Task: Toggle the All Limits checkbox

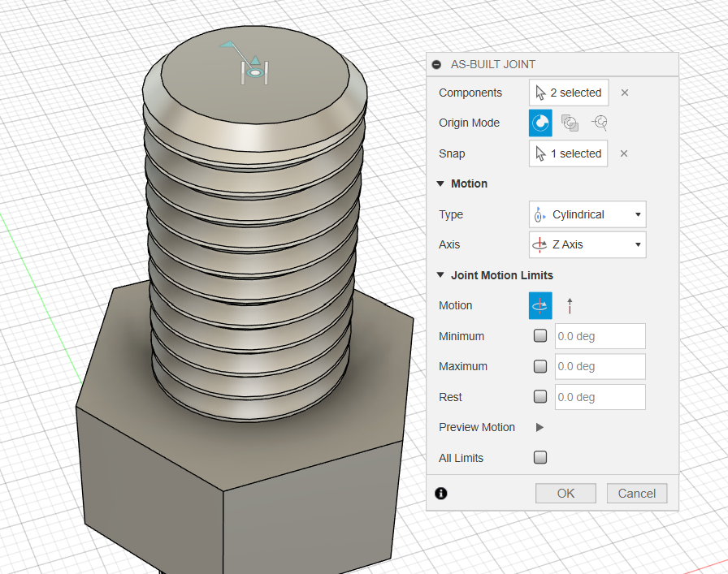Action: [540, 458]
